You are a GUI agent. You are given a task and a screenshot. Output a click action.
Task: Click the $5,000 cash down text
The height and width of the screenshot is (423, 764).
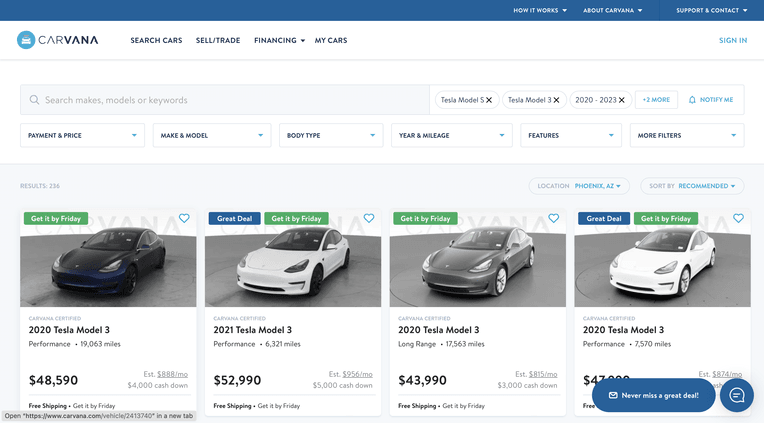pyautogui.click(x=343, y=385)
